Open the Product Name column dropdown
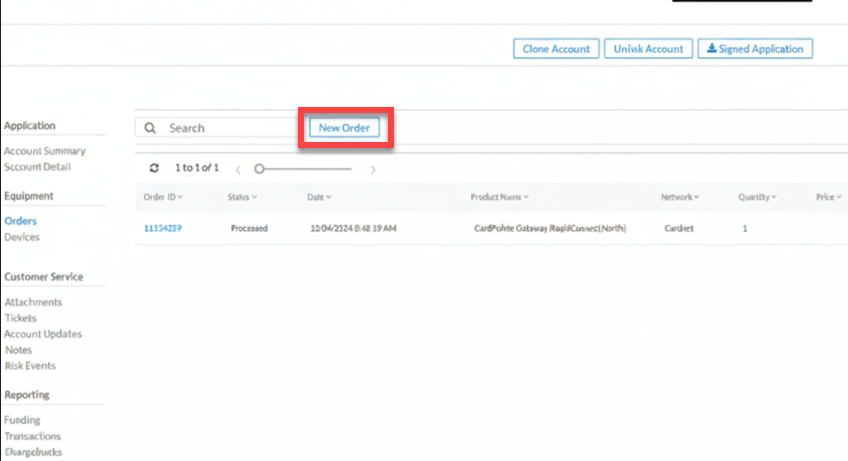The width and height of the screenshot is (848, 461). click(499, 197)
